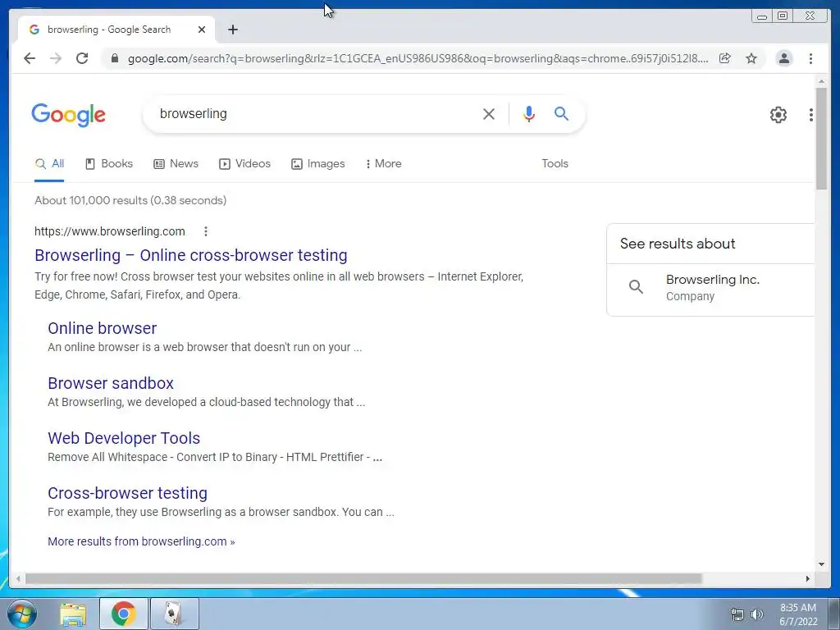Close the browserling Google Search tab

(202, 30)
